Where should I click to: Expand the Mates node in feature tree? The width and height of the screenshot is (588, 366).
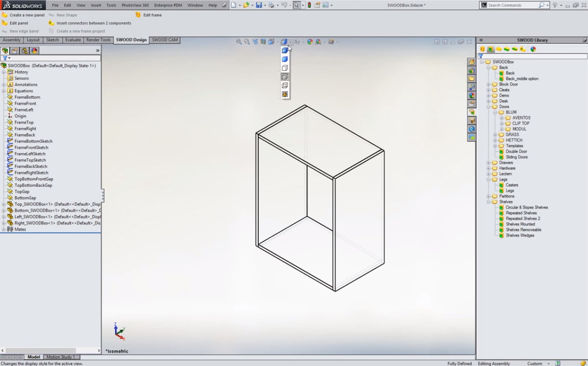[3, 230]
